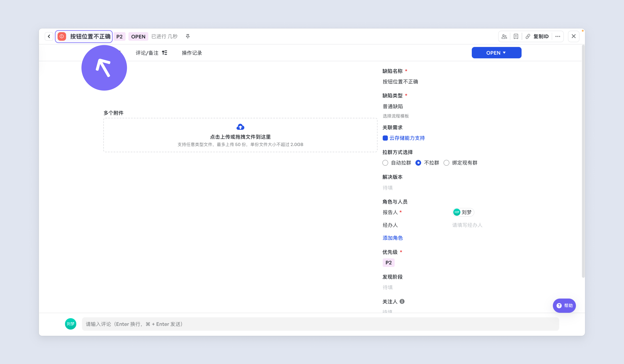Select the 自动拉群 radio option
The width and height of the screenshot is (624, 364).
click(x=385, y=163)
